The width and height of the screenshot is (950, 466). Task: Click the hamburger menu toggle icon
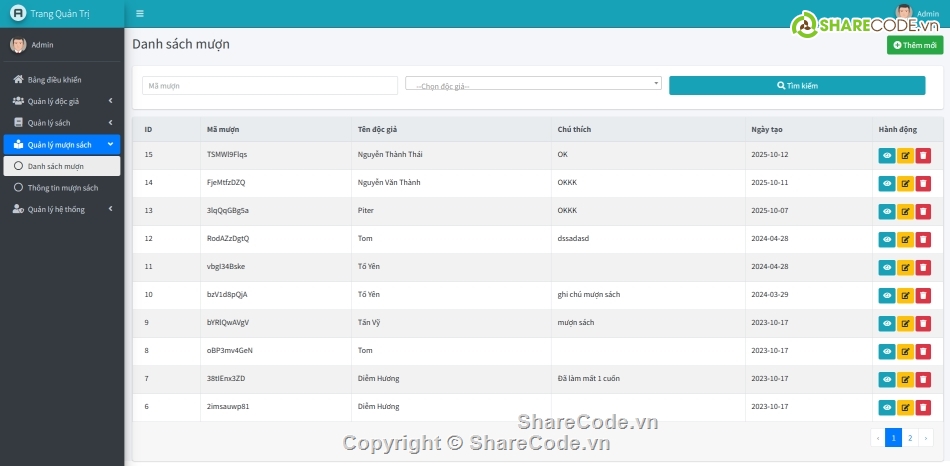(140, 14)
